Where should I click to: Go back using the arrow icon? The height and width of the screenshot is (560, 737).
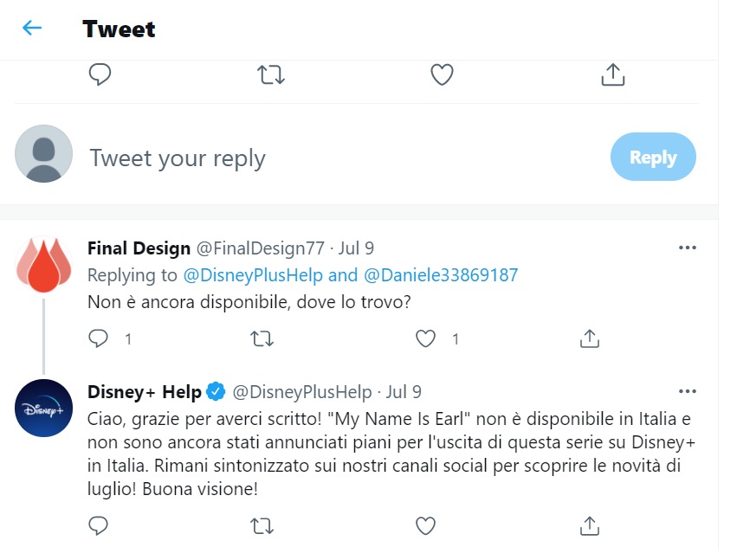[x=32, y=29]
